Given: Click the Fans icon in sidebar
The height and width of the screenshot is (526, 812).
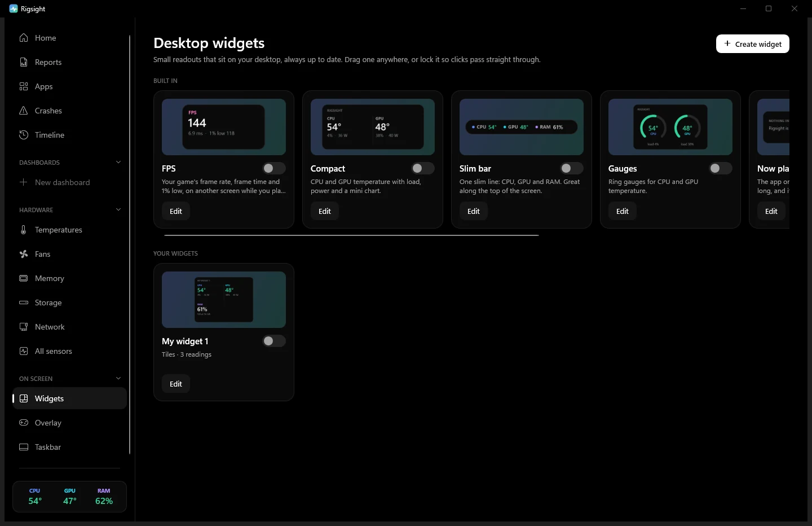Looking at the screenshot, I should click(x=24, y=254).
